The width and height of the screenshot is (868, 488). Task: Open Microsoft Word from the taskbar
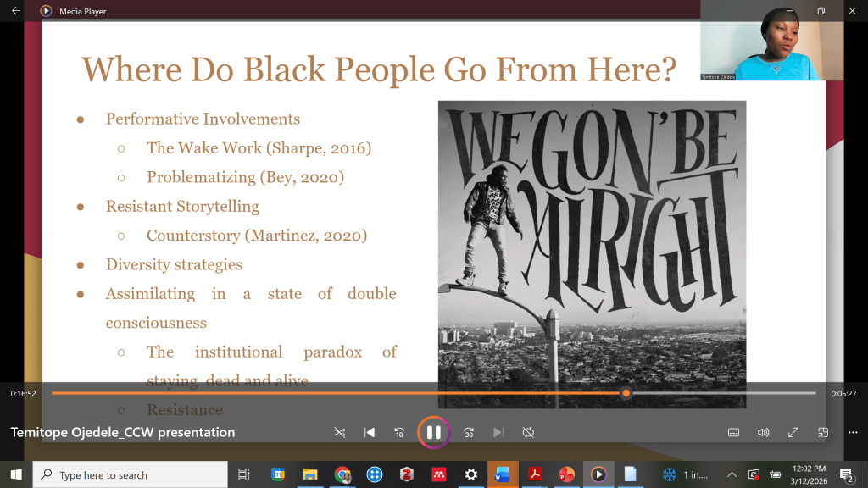pyautogui.click(x=501, y=474)
